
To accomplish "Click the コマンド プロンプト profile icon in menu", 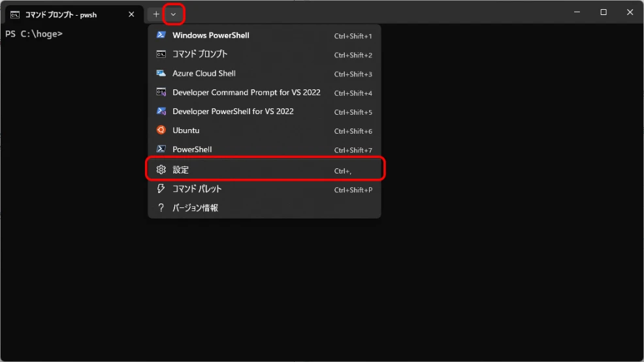I will [x=161, y=54].
